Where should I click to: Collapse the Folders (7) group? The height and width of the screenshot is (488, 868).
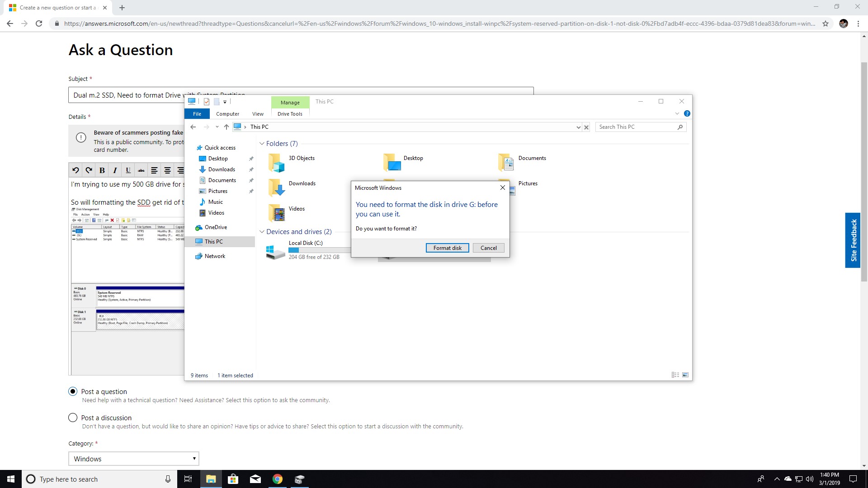point(262,144)
